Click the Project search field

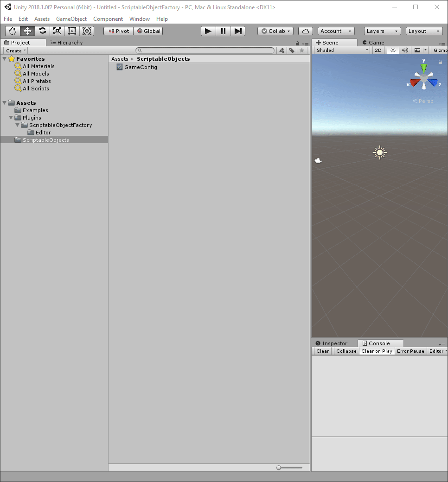(205, 51)
